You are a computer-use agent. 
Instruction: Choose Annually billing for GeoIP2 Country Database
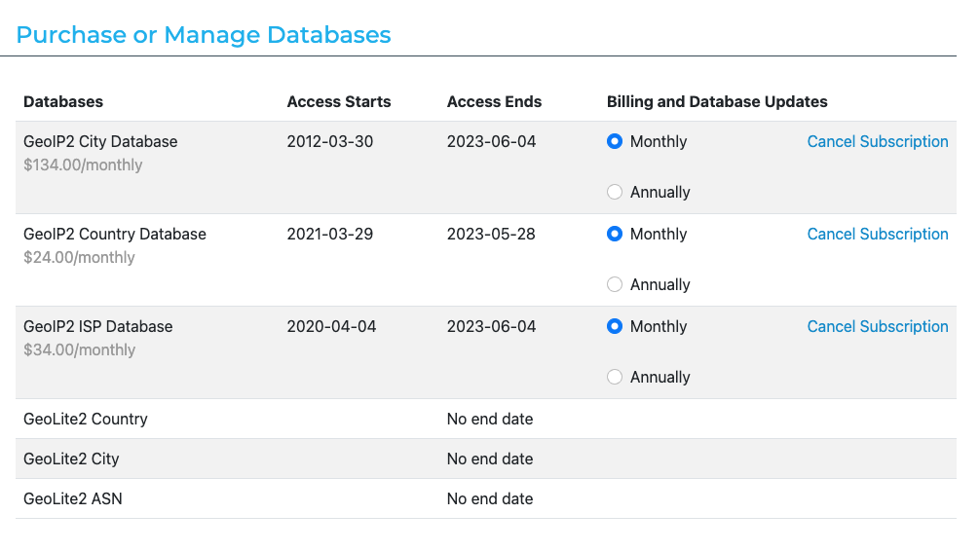(x=615, y=285)
